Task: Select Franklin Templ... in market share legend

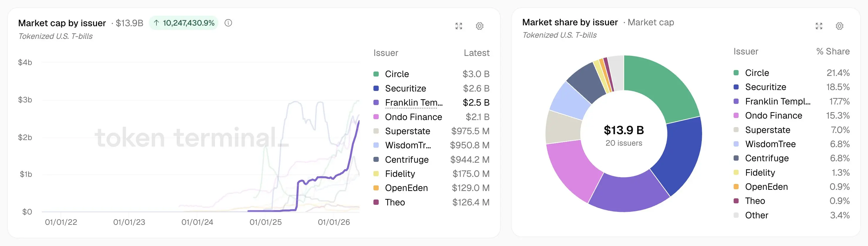Action: [x=778, y=102]
